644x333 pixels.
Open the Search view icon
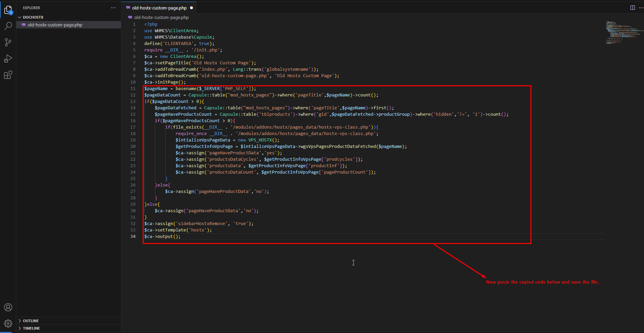8,26
